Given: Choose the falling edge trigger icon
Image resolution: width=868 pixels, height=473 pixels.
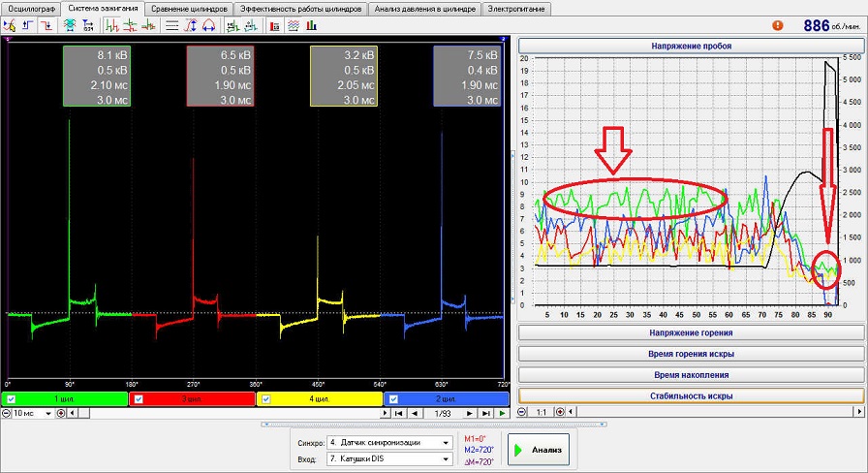Looking at the screenshot, I should point(46,25).
